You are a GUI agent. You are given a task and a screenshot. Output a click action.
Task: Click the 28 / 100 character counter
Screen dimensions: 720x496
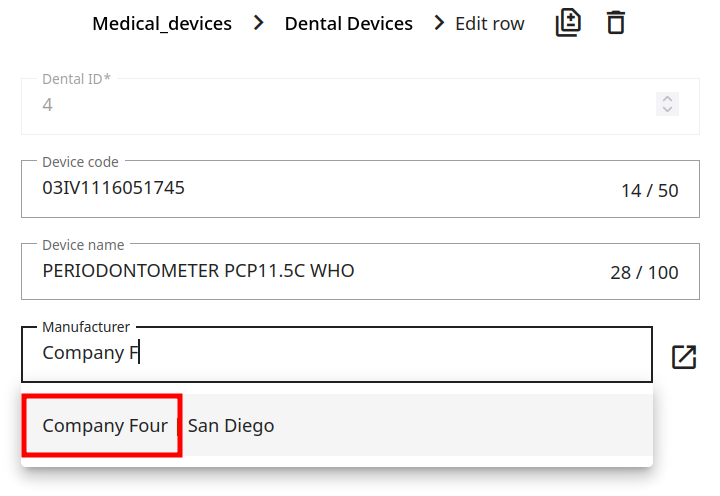[644, 273]
